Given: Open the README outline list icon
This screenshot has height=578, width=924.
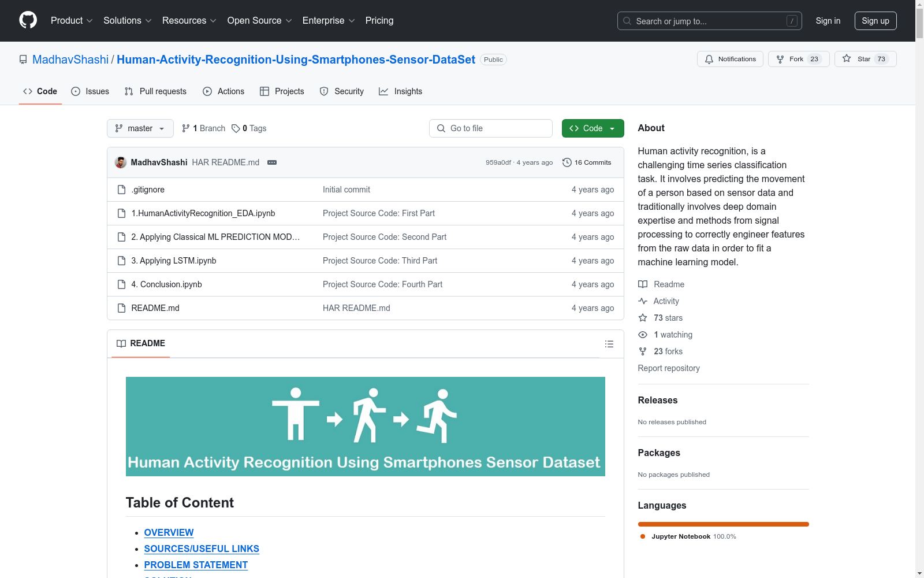Looking at the screenshot, I should [609, 344].
